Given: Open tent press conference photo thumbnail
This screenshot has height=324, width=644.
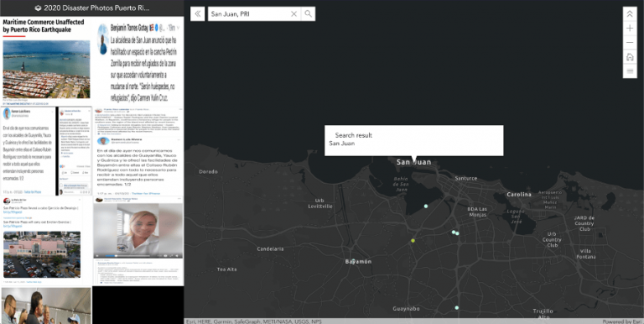Looking at the screenshot, I should point(46,306).
